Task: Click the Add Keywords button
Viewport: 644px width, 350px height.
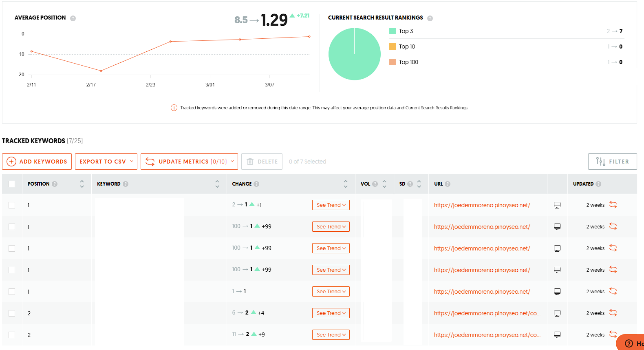Action: click(x=37, y=162)
